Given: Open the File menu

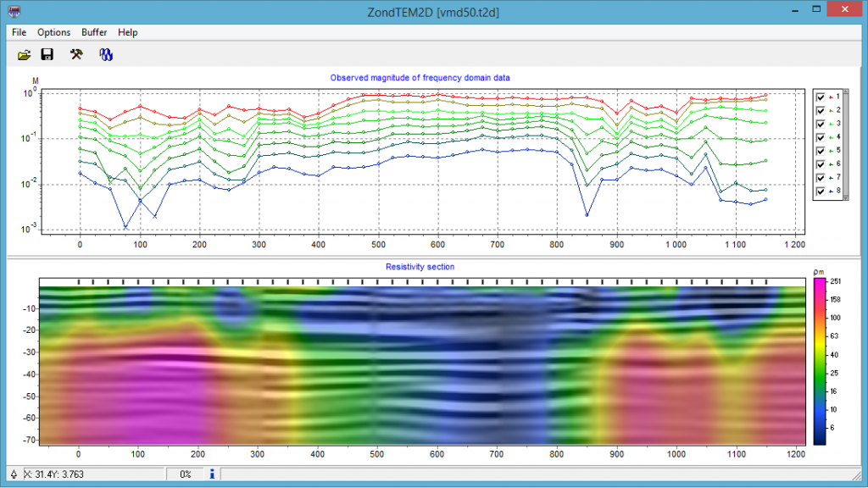Looking at the screenshot, I should pos(19,32).
